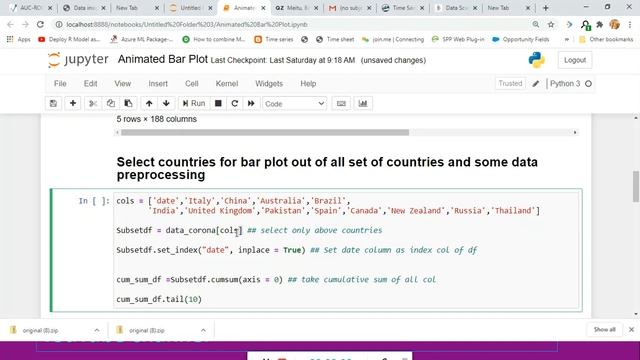Move selected cell up with arrow

(149, 104)
